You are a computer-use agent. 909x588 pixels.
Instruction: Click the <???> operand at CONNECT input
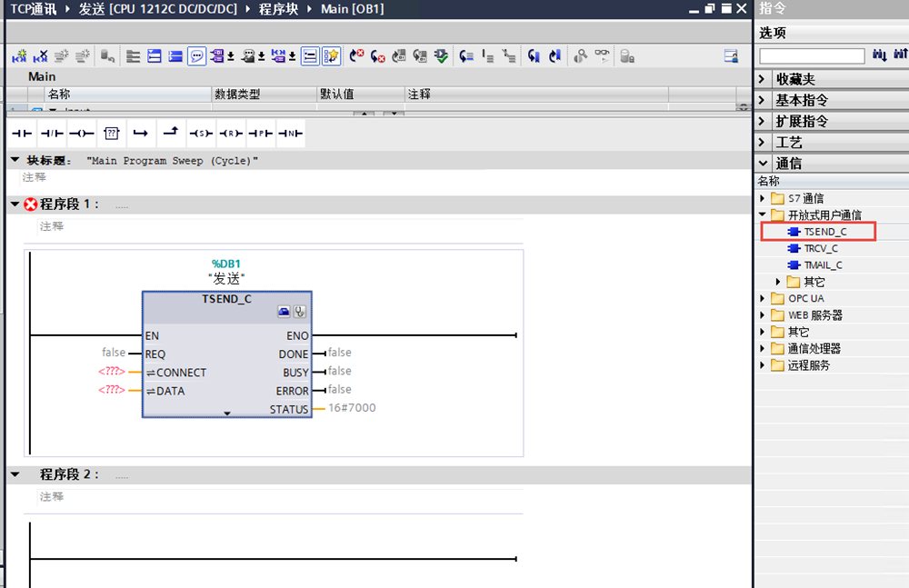pos(112,373)
